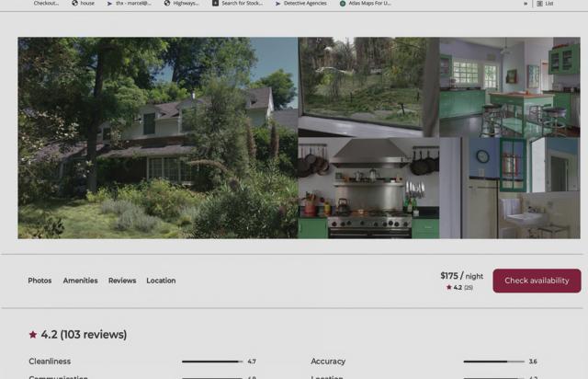588x379 pixels.
Task: Click the star icon beside 4.2 (103 reviews)
Action: tap(33, 335)
